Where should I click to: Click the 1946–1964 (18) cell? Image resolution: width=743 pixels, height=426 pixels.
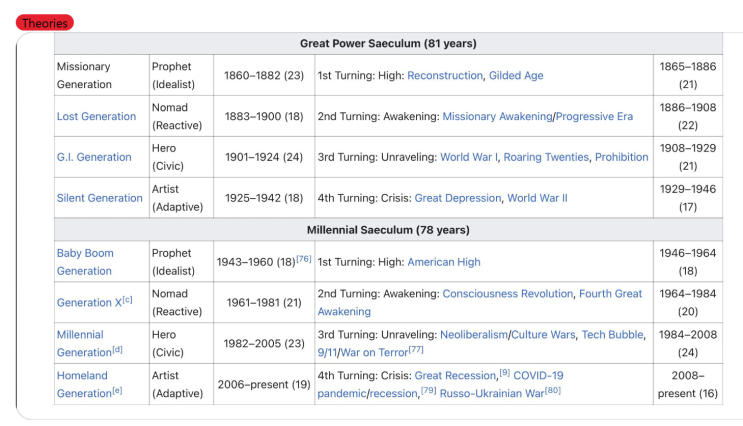tap(688, 262)
